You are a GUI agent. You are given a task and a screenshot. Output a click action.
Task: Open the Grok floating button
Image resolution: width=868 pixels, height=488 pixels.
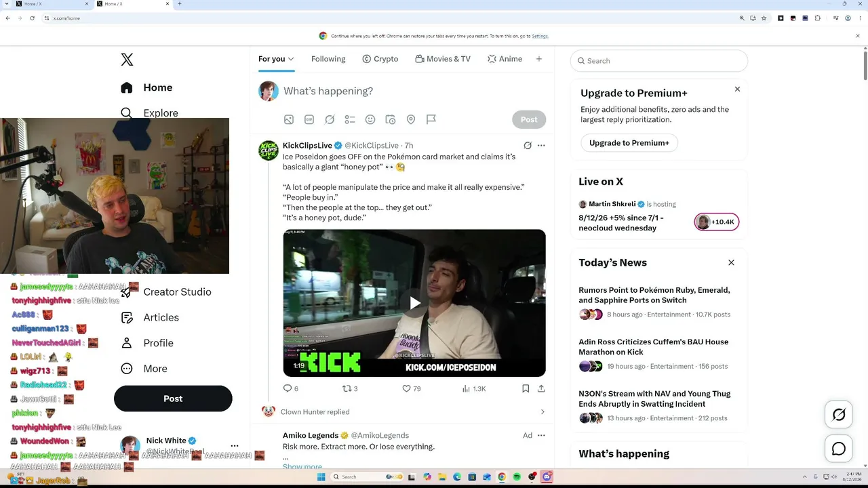tap(839, 415)
